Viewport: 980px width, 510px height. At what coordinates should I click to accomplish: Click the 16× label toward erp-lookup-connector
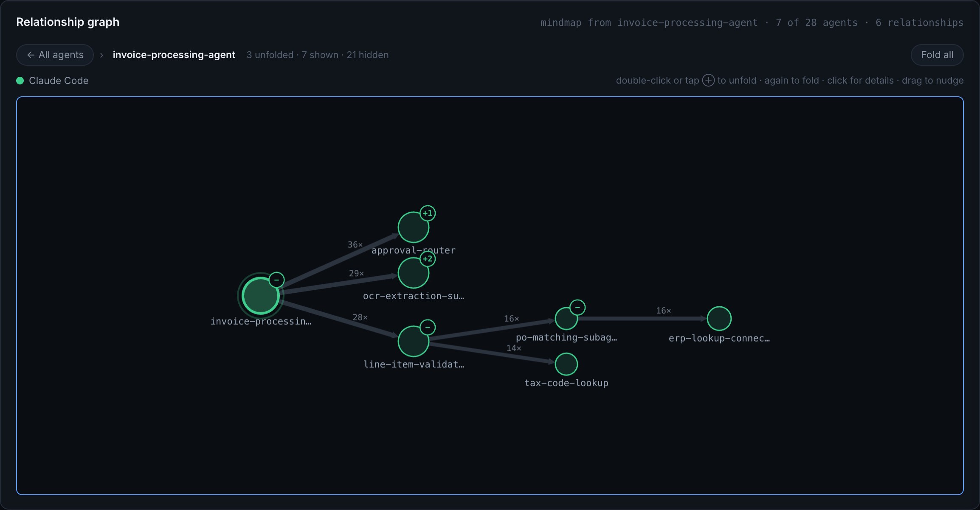[x=664, y=311]
